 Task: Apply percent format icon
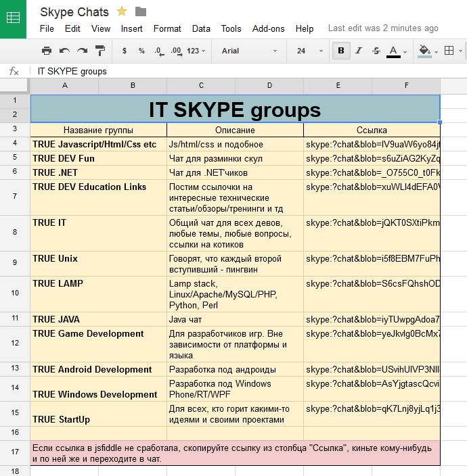coord(141,51)
